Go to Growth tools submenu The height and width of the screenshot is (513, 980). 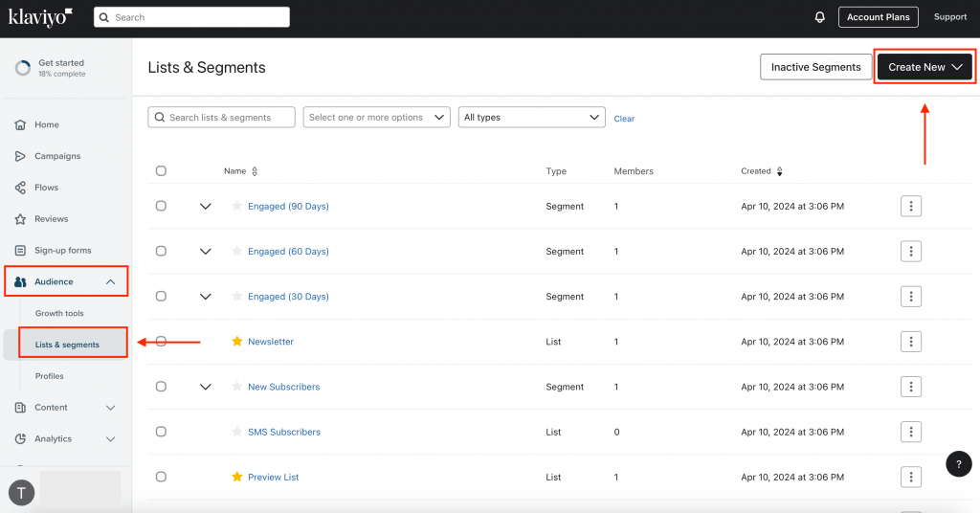click(x=59, y=313)
